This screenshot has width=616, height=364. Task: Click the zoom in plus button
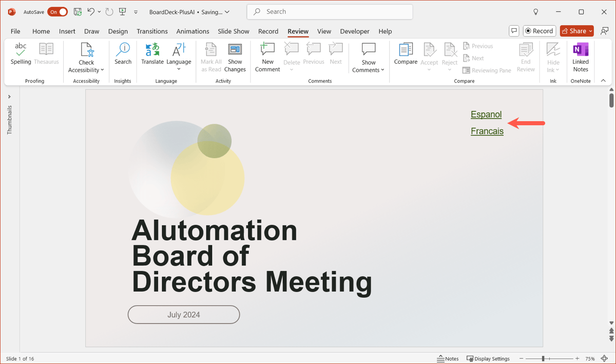coord(577,358)
